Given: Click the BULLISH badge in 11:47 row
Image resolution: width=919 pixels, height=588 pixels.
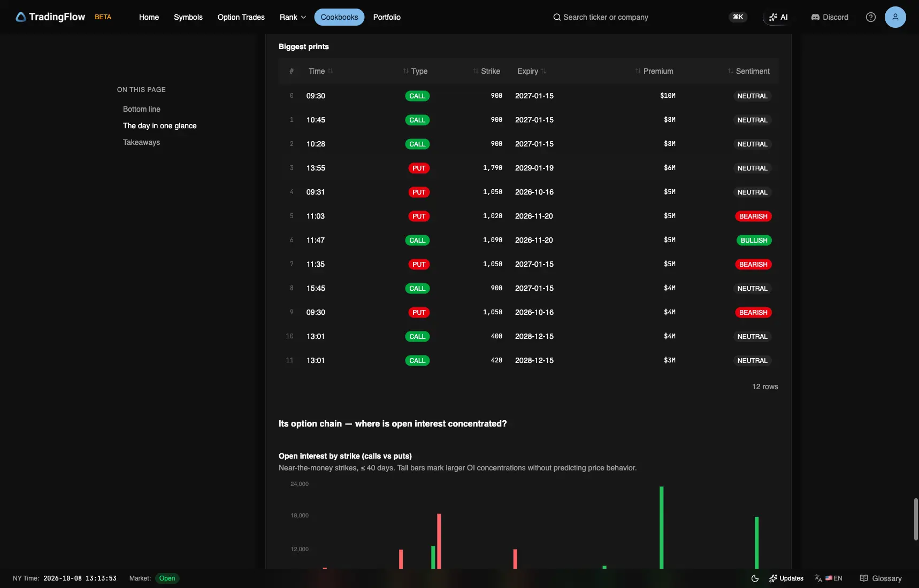Looking at the screenshot, I should [754, 241].
